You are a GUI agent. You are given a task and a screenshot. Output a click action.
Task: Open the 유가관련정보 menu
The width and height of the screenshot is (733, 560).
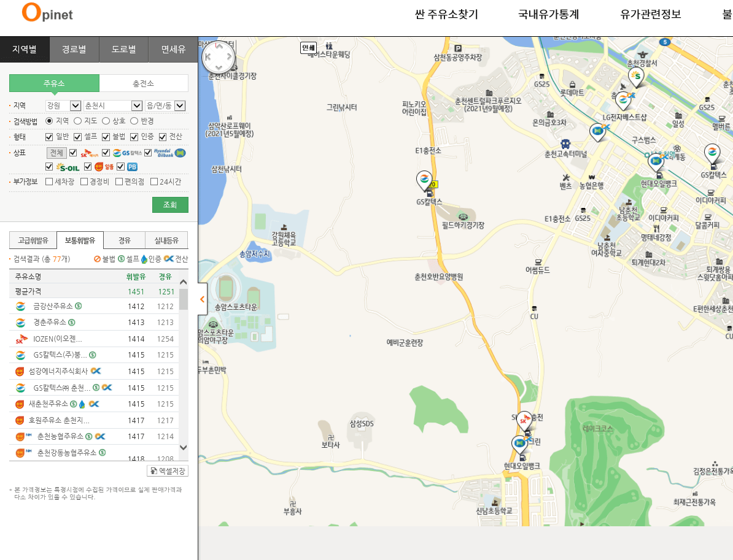tap(650, 15)
